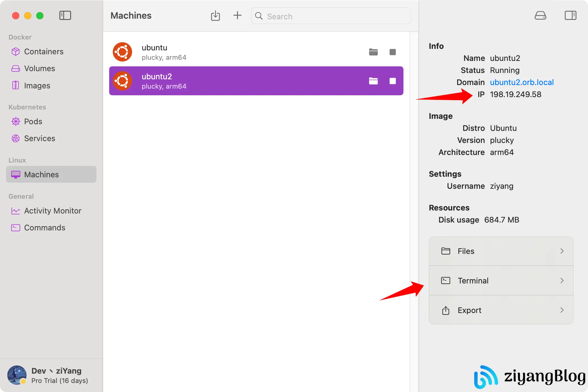Open ubuntu2.orb.local domain link
The height and width of the screenshot is (392, 588).
pyautogui.click(x=522, y=82)
